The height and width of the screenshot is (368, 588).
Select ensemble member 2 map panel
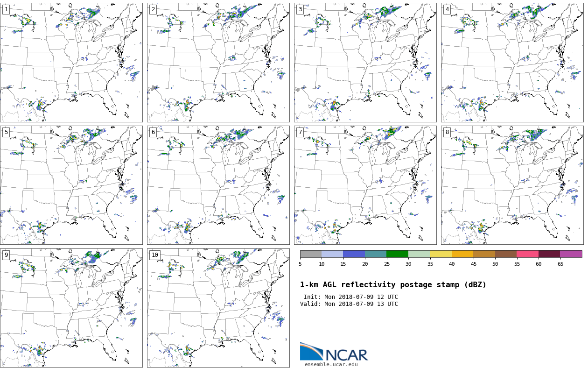[x=218, y=63]
